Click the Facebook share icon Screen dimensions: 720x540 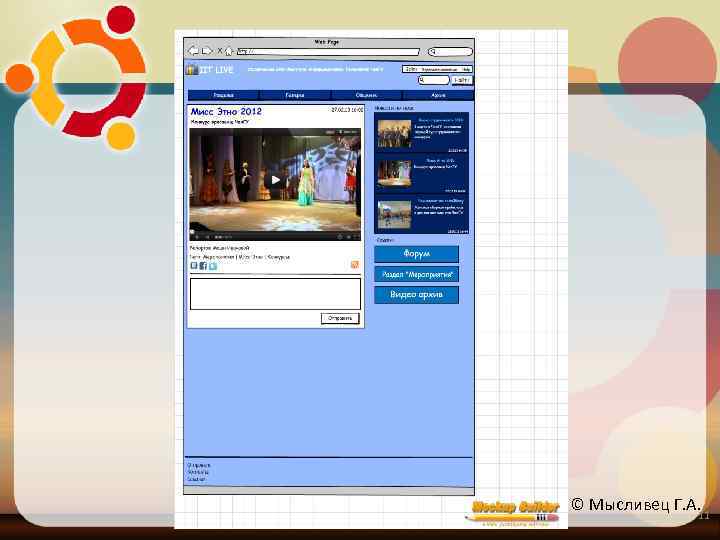(203, 265)
